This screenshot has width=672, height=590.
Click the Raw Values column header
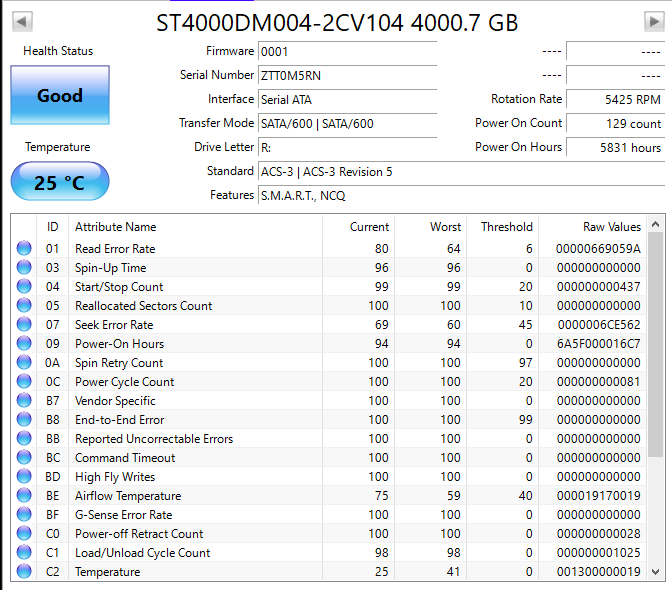(612, 227)
